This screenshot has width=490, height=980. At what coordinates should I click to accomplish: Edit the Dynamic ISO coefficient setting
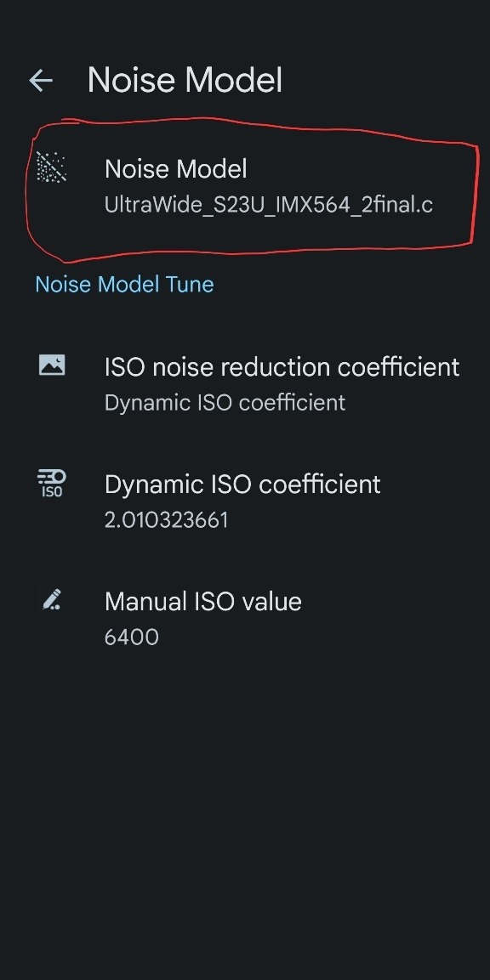pyautogui.click(x=245, y=501)
